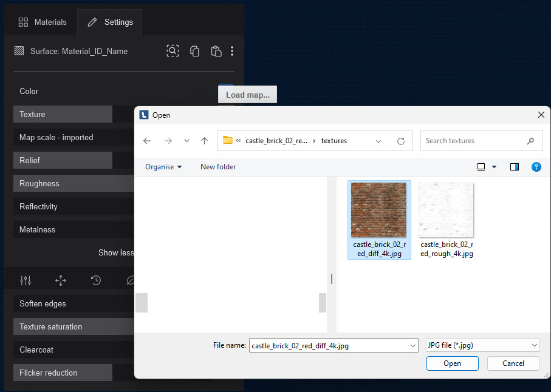Image resolution: width=551 pixels, height=392 pixels.
Task: Click the Load map... button
Action: click(x=247, y=95)
